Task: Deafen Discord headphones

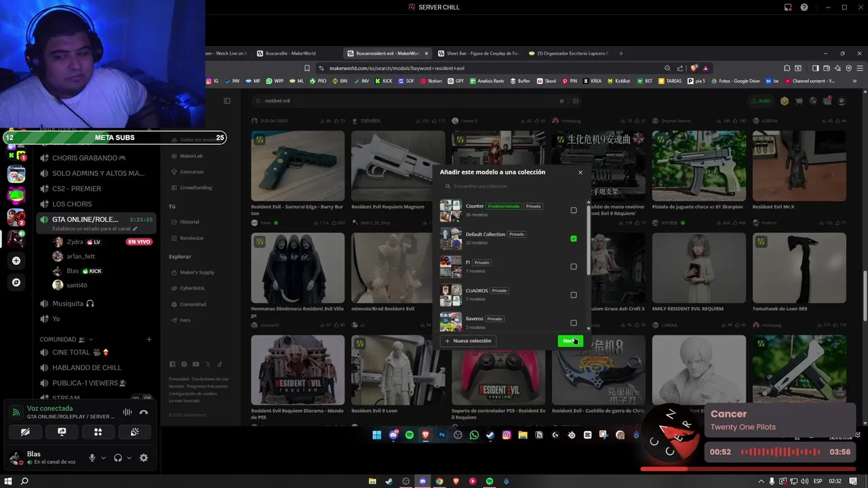Action: (118, 458)
